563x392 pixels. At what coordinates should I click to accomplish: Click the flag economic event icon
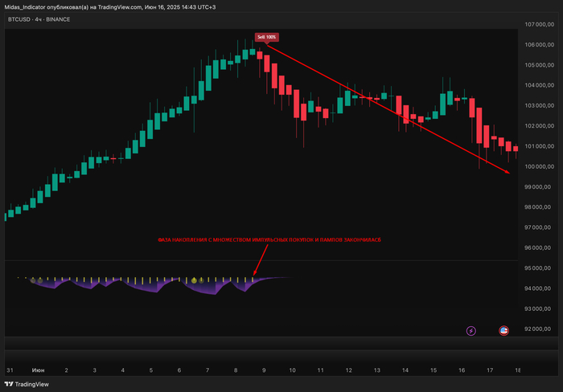coord(503,330)
